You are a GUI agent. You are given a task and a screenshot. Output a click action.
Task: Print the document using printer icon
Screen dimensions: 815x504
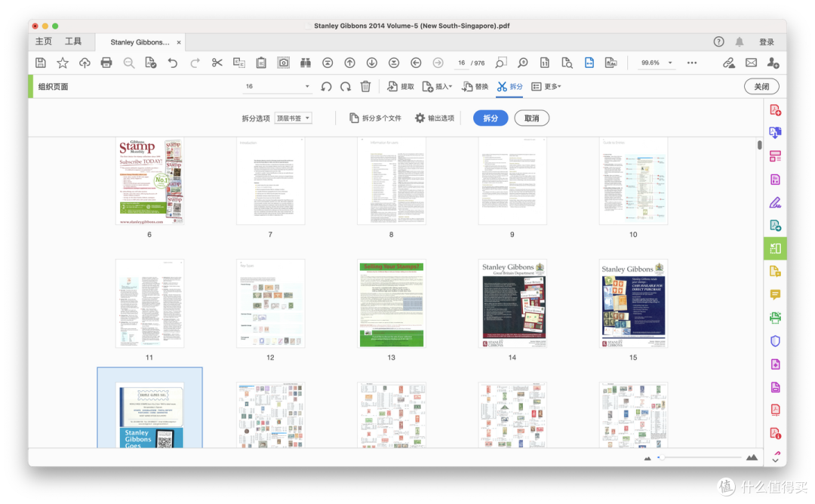tap(106, 63)
